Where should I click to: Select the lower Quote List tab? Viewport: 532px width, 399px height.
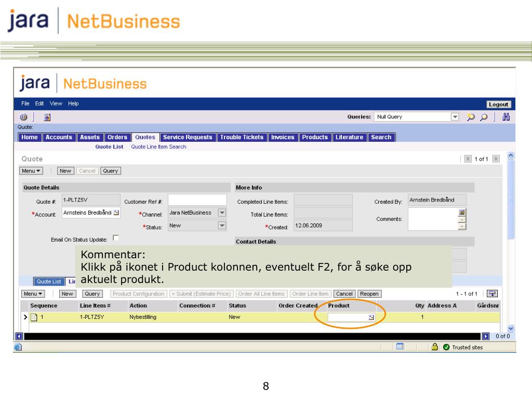coord(49,282)
